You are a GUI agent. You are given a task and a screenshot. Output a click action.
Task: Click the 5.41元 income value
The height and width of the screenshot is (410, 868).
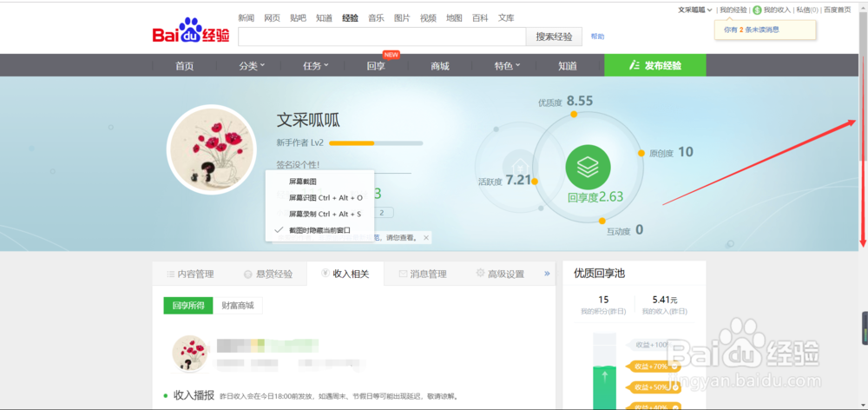[665, 300]
